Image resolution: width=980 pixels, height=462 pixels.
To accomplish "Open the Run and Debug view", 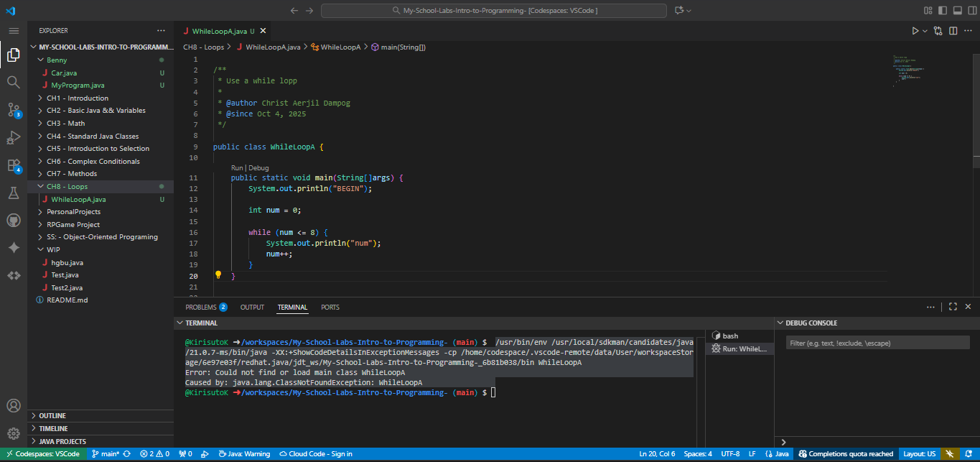I will tap(13, 137).
